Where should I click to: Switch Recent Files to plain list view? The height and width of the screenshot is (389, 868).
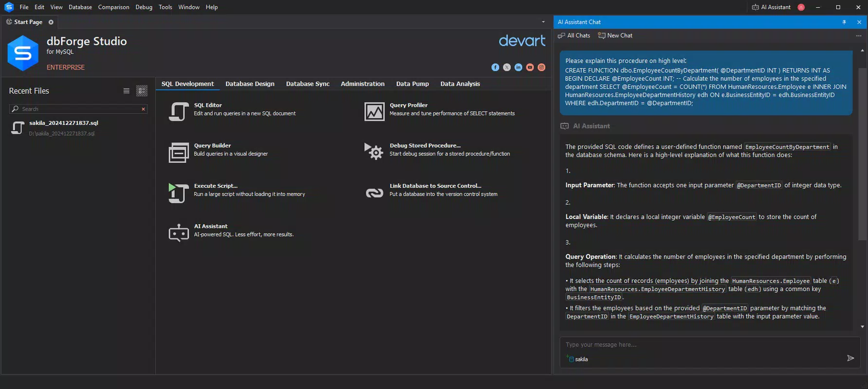tap(127, 91)
